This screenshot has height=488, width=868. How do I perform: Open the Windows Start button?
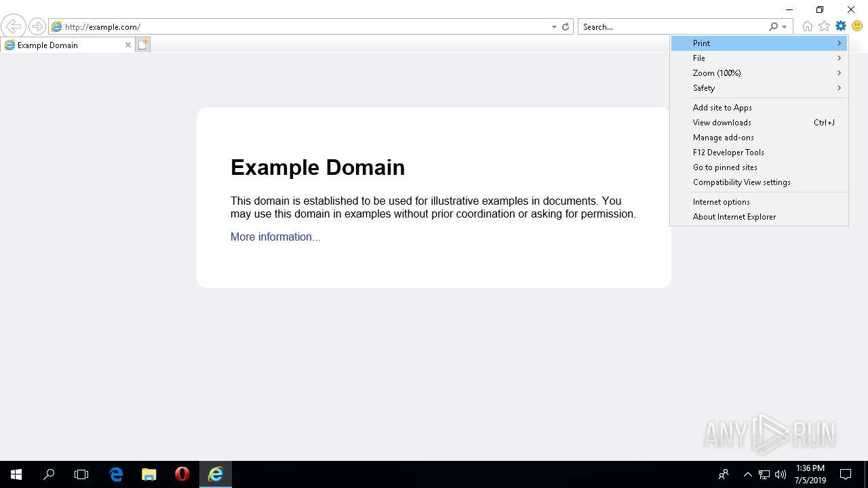[16, 474]
